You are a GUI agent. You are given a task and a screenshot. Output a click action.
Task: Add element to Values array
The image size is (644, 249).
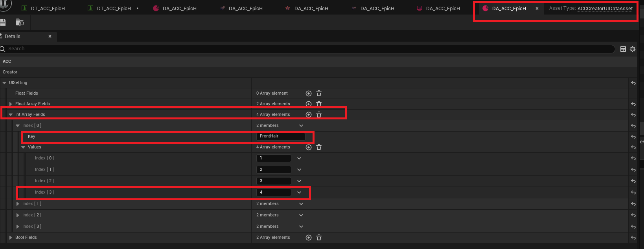[x=309, y=147]
